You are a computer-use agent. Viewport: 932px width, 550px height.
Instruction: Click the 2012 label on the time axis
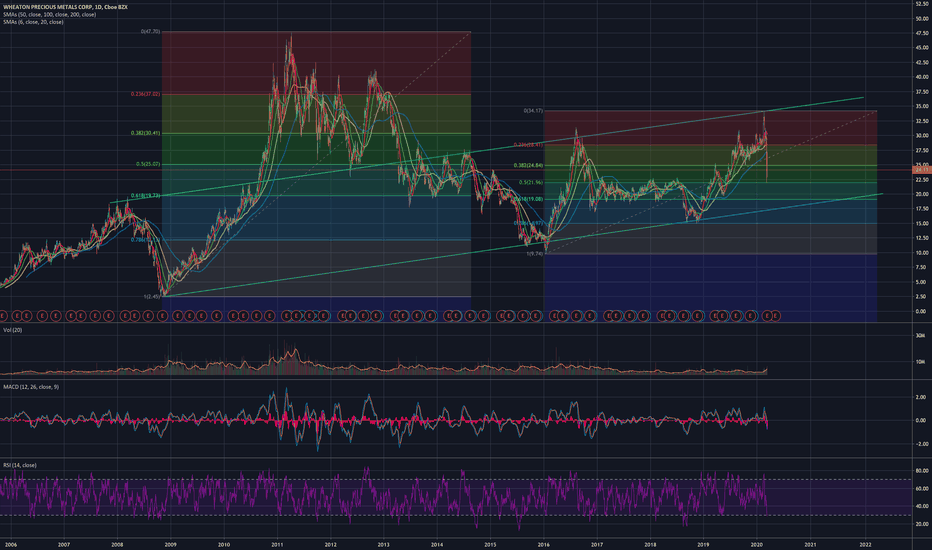tap(330, 545)
